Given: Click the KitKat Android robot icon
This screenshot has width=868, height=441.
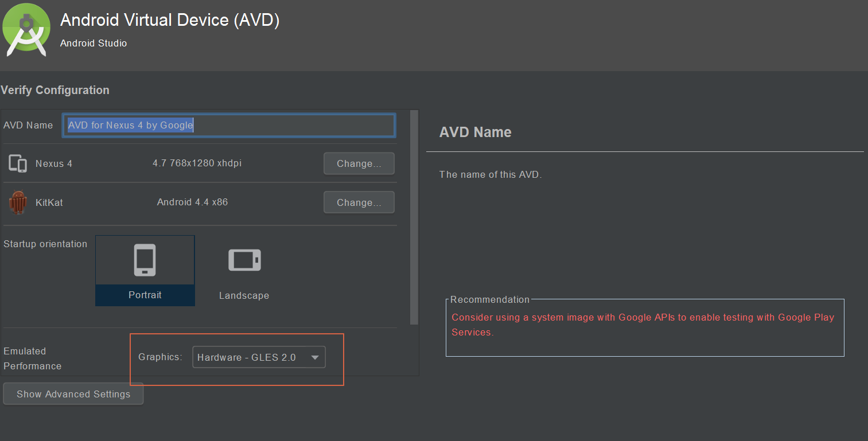Looking at the screenshot, I should (x=18, y=202).
